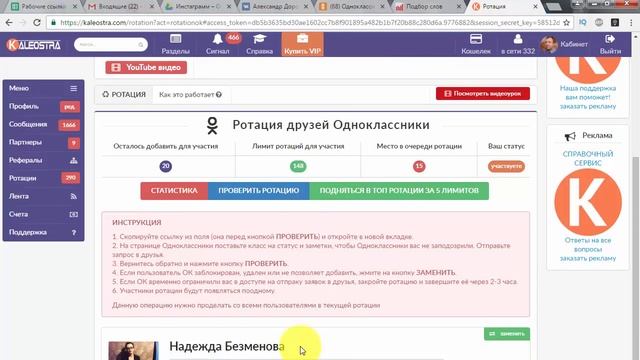The image size is (640, 360).
Task: Click Наша поддержка вам поможет link
Action: point(588,93)
